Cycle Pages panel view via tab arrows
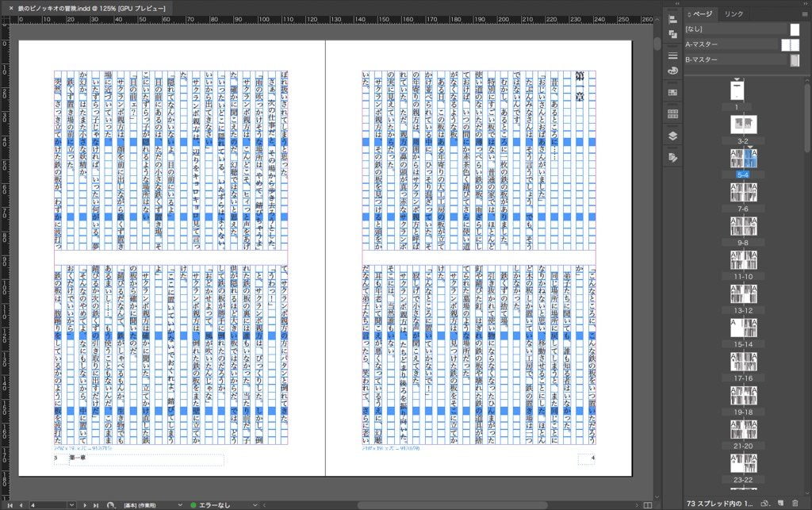The width and height of the screenshot is (812, 510). (x=689, y=14)
